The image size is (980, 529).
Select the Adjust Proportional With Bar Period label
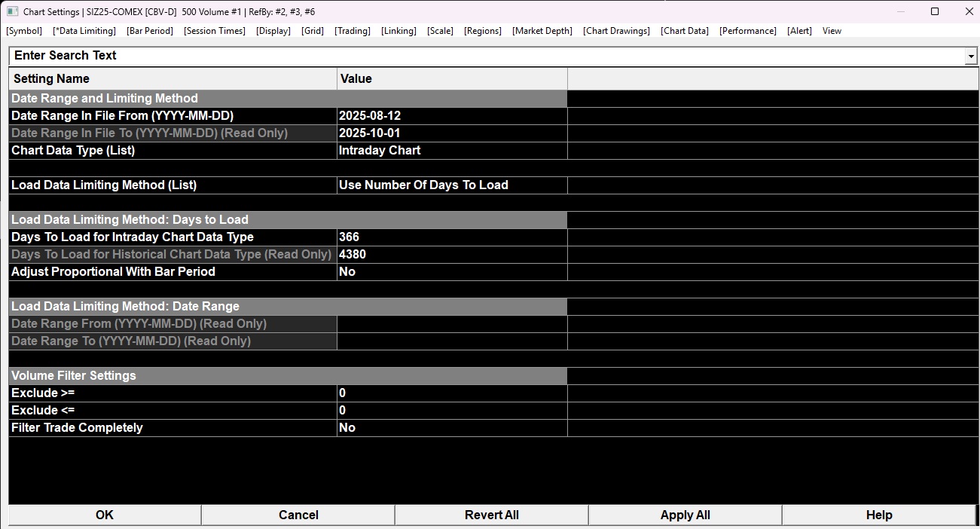(x=172, y=272)
